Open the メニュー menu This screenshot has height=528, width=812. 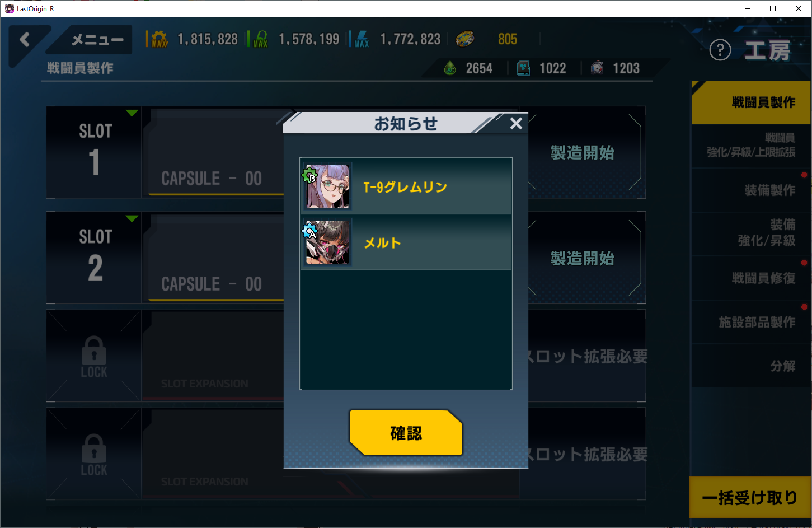[97, 40]
